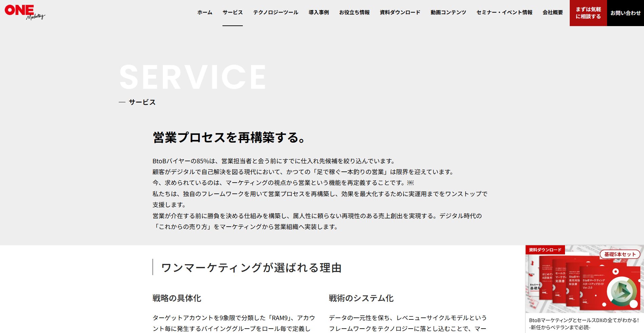Select the サービス navigation item
The height and width of the screenshot is (333, 644).
233,13
